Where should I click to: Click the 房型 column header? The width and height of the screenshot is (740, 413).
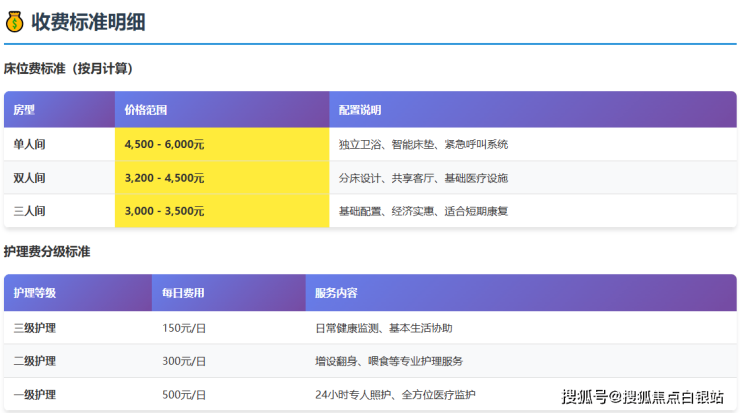coord(24,110)
